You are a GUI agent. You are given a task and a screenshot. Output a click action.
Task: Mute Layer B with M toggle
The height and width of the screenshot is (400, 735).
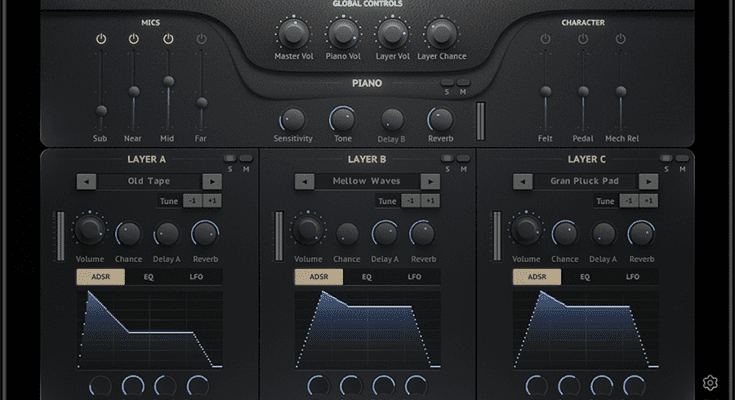pyautogui.click(x=464, y=158)
